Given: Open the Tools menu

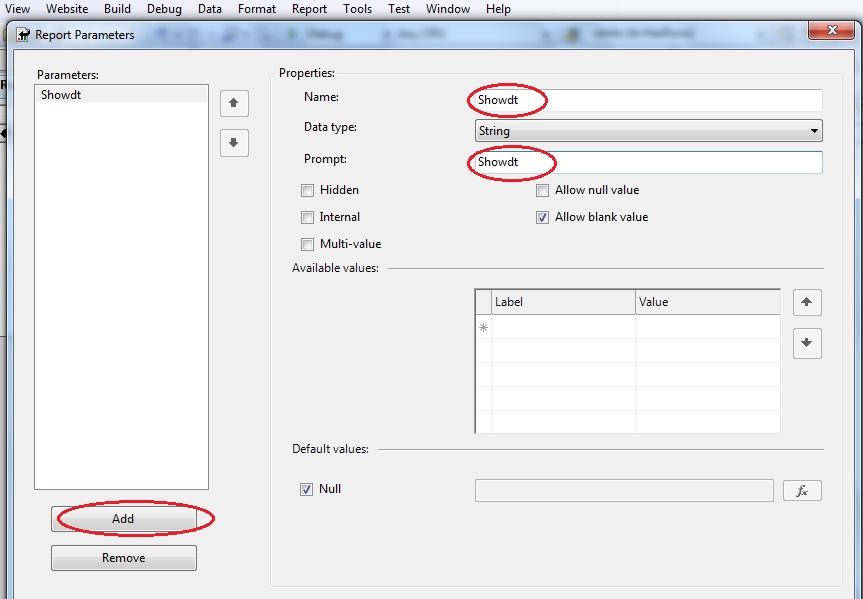Looking at the screenshot, I should (x=357, y=8).
